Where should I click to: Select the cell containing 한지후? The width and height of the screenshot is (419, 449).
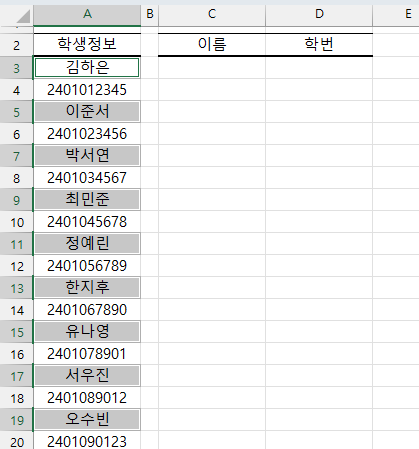pyautogui.click(x=87, y=288)
